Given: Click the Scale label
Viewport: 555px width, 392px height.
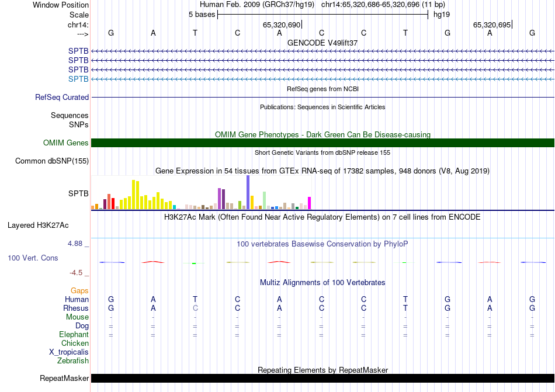Looking at the screenshot, I should point(79,15).
